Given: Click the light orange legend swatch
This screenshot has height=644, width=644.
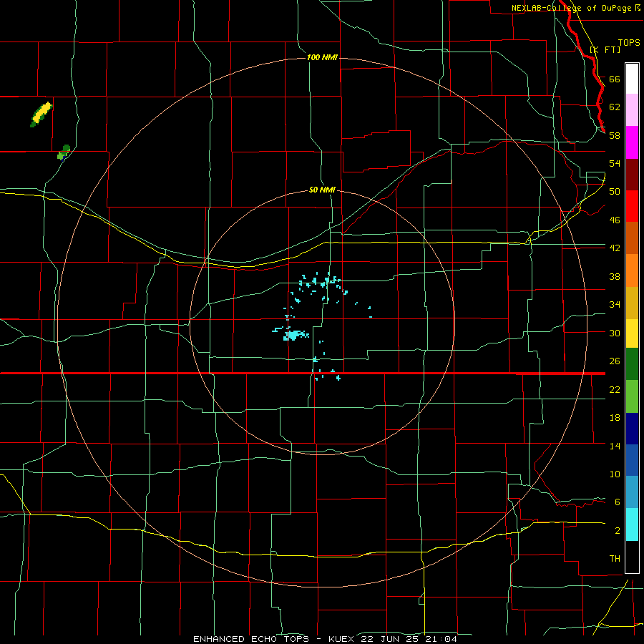Looking at the screenshot, I should point(632,270).
